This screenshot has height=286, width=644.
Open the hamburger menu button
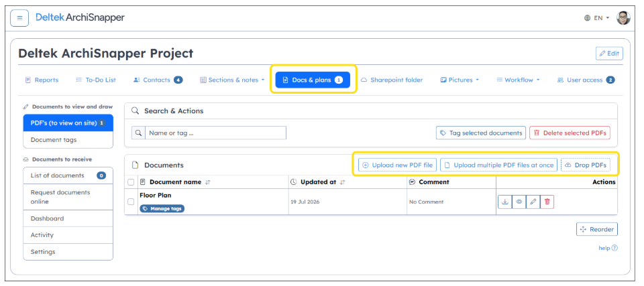[19, 19]
